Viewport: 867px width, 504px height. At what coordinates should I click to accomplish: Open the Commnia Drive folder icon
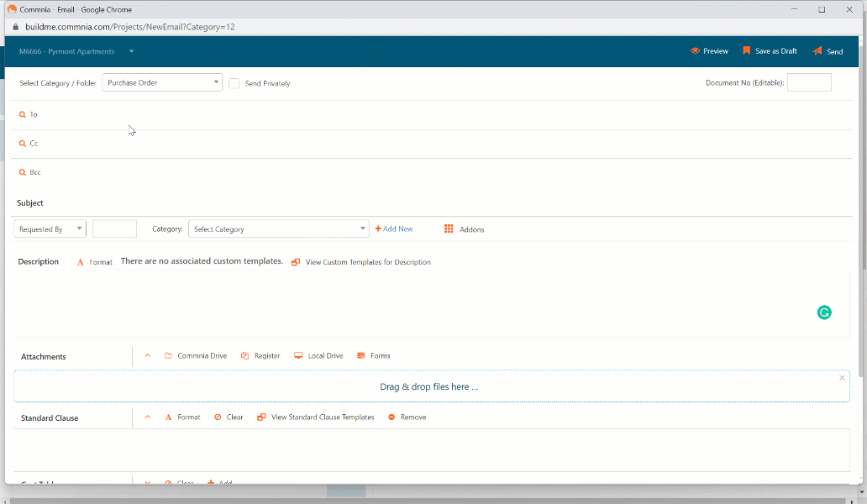pyautogui.click(x=168, y=355)
